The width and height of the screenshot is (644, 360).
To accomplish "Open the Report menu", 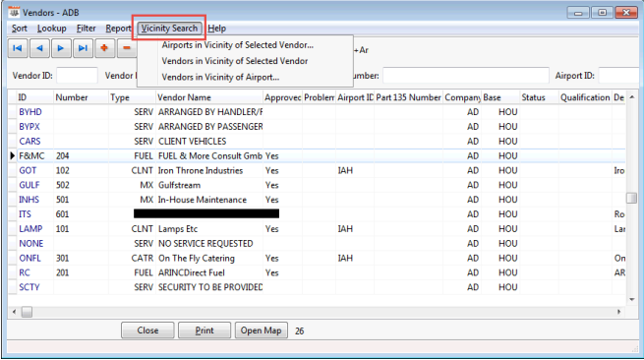I will (x=118, y=29).
